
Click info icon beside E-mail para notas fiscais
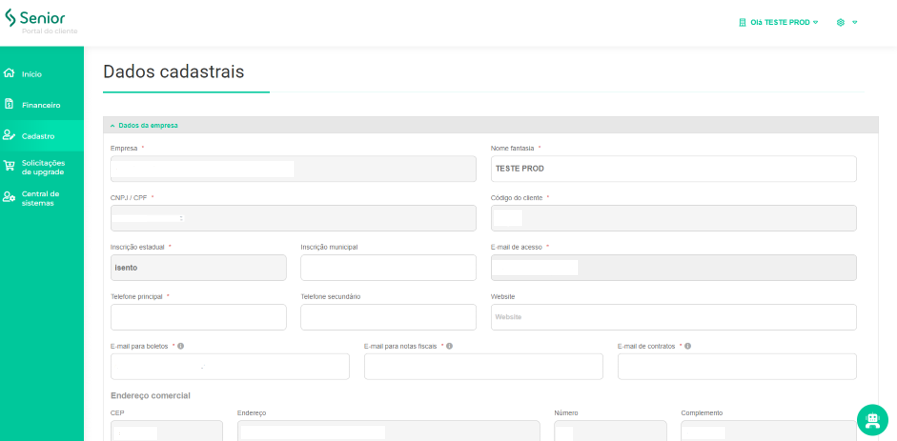(450, 346)
